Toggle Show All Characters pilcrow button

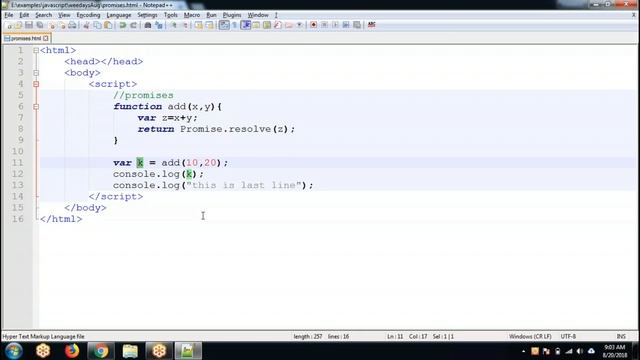coord(235,25)
